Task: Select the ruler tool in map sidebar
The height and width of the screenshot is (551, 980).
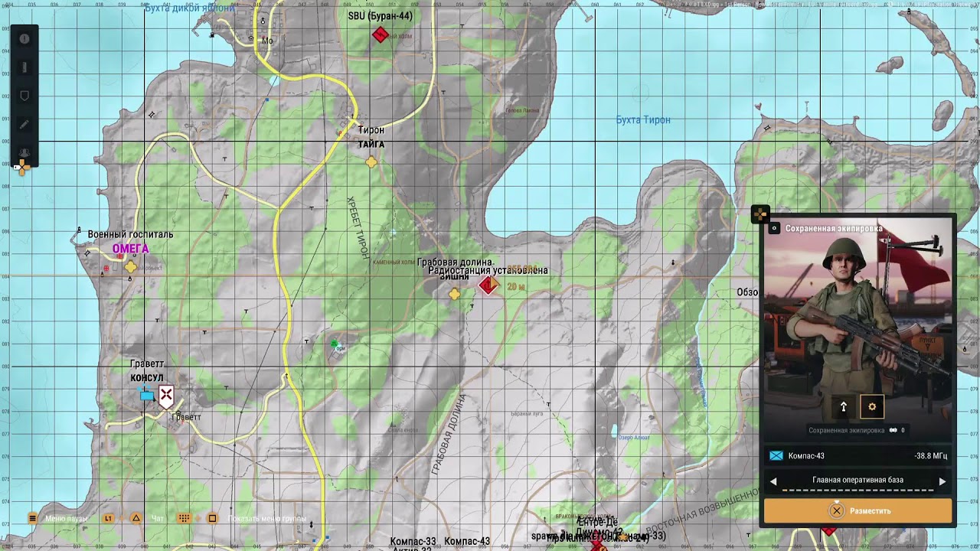Action: [24, 67]
